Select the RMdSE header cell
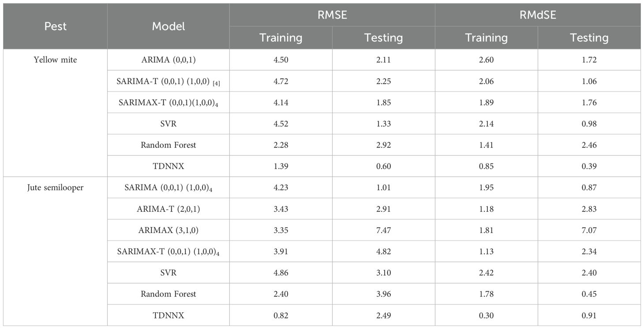This screenshot has height=329, width=644. point(537,15)
